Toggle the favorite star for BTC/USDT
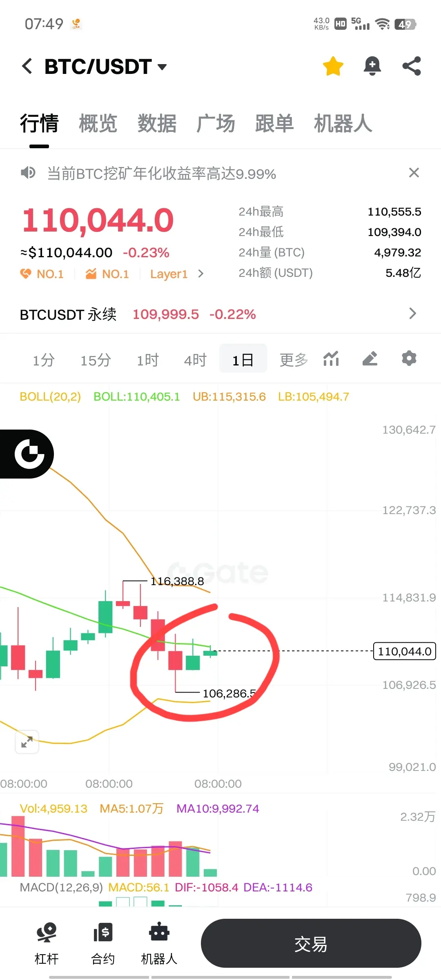 pos(333,66)
